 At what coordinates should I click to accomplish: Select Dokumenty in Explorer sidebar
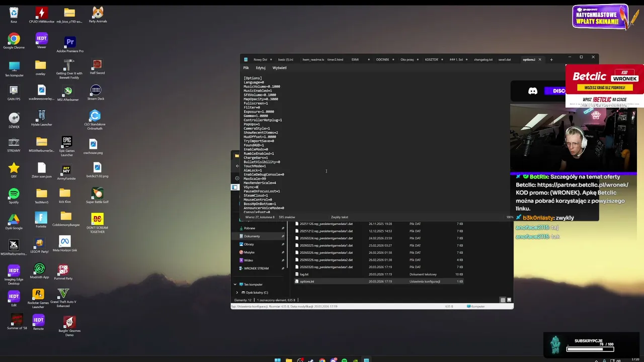252,236
